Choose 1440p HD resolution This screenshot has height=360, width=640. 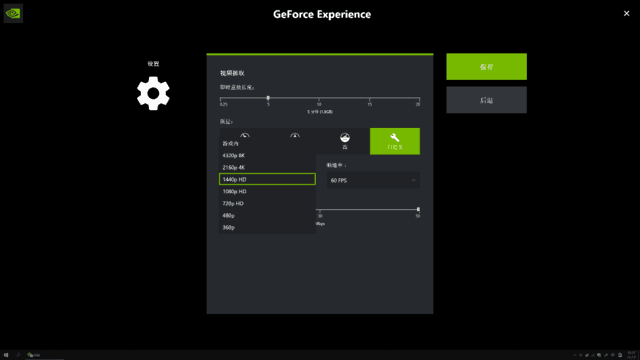pos(267,179)
